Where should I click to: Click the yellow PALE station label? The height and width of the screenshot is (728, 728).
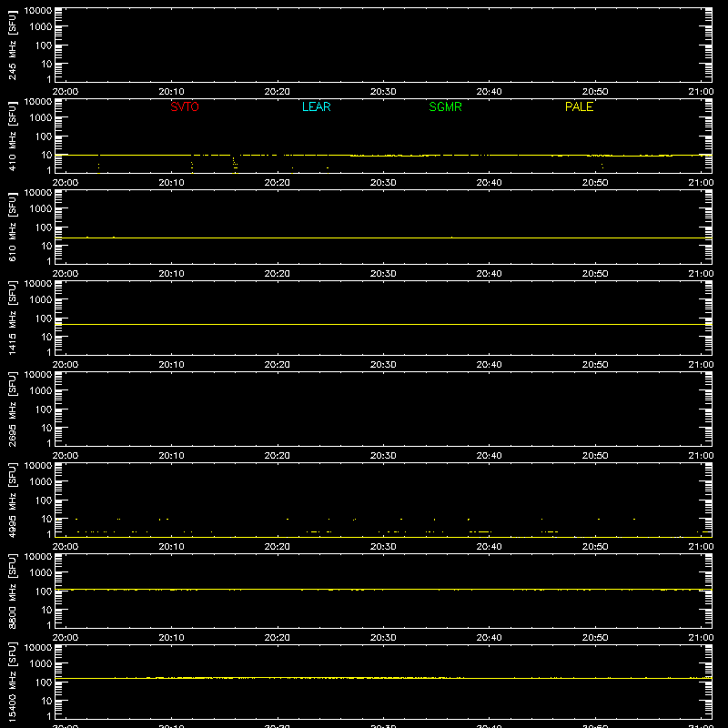tap(579, 106)
